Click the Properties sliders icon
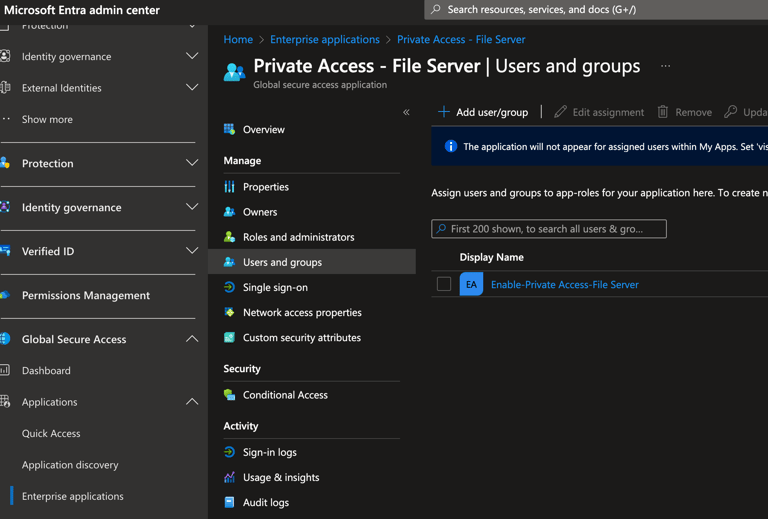This screenshot has height=519, width=768. [229, 187]
